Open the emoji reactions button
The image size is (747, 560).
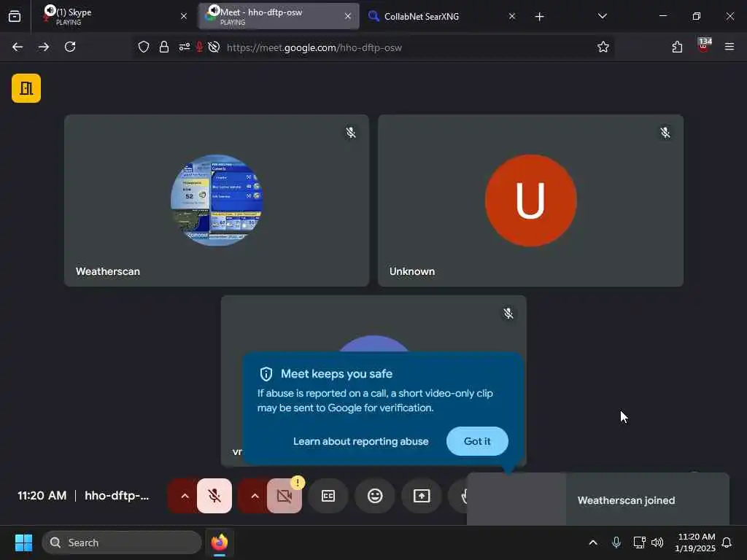click(375, 496)
